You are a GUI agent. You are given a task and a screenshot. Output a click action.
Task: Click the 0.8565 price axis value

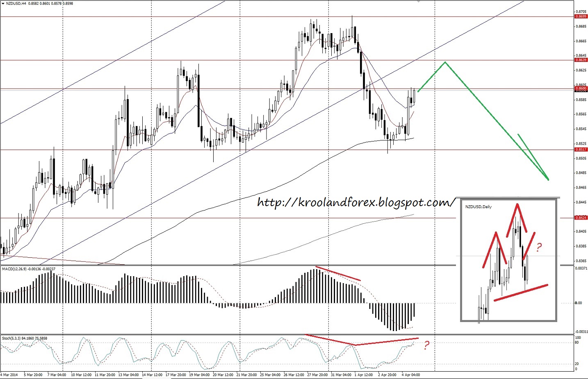click(581, 114)
